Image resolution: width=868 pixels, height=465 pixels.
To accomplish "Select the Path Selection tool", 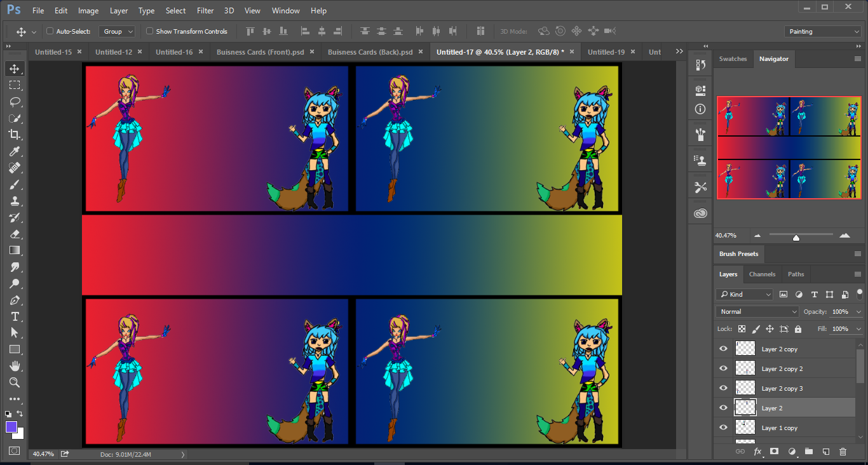I will (14, 333).
